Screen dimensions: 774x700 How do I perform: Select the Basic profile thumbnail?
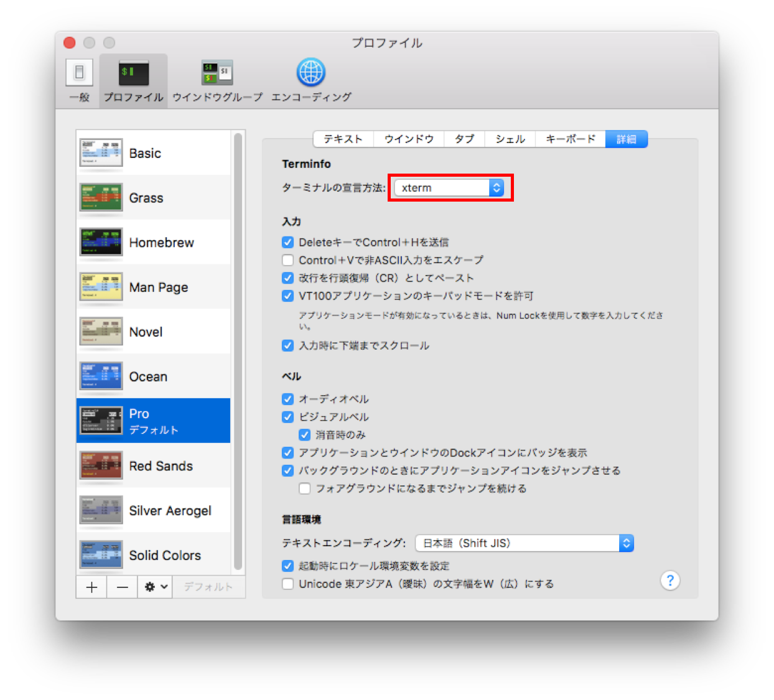point(101,153)
